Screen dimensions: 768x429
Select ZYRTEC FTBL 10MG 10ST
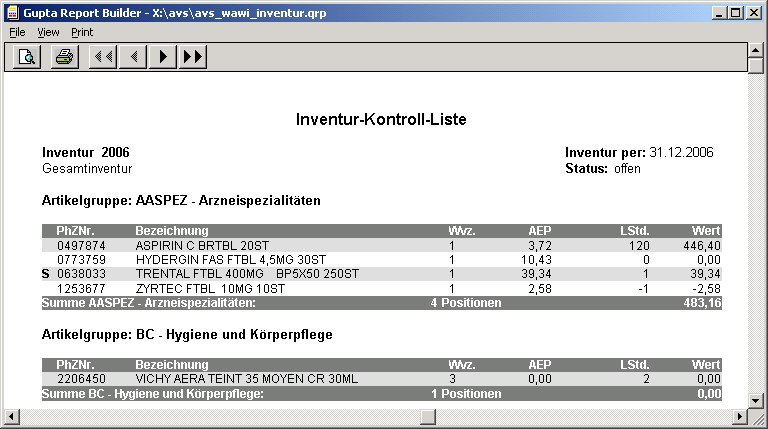210,288
